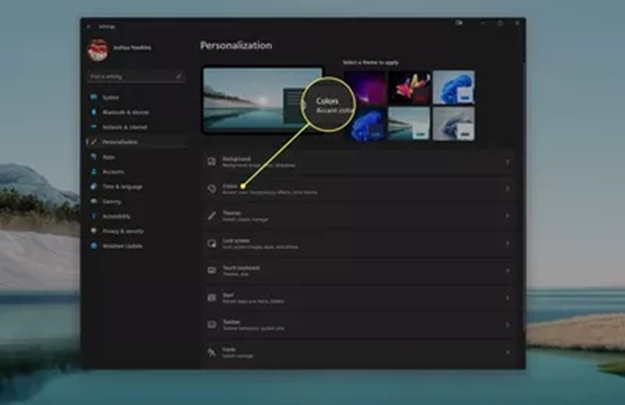Expand the Background row chevron
Screen dimensions: 625x405
(507, 161)
